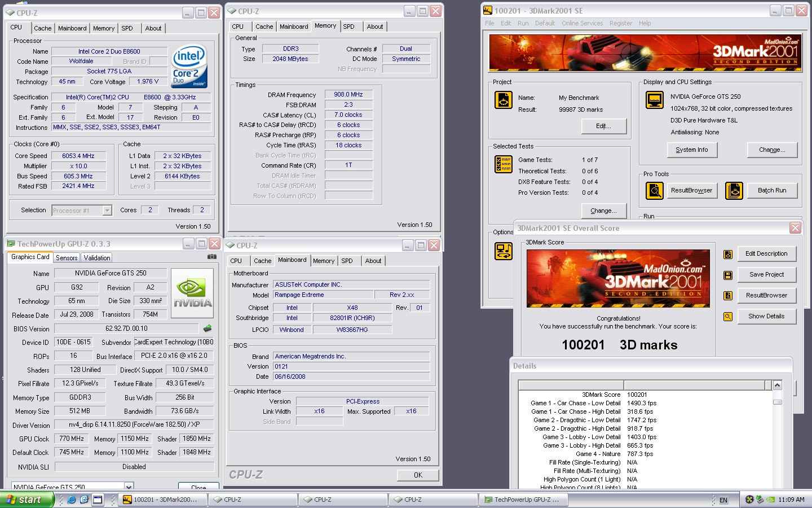The width and height of the screenshot is (812, 508).
Task: Click scroll-up arrow of the Details list
Action: pyautogui.click(x=777, y=385)
